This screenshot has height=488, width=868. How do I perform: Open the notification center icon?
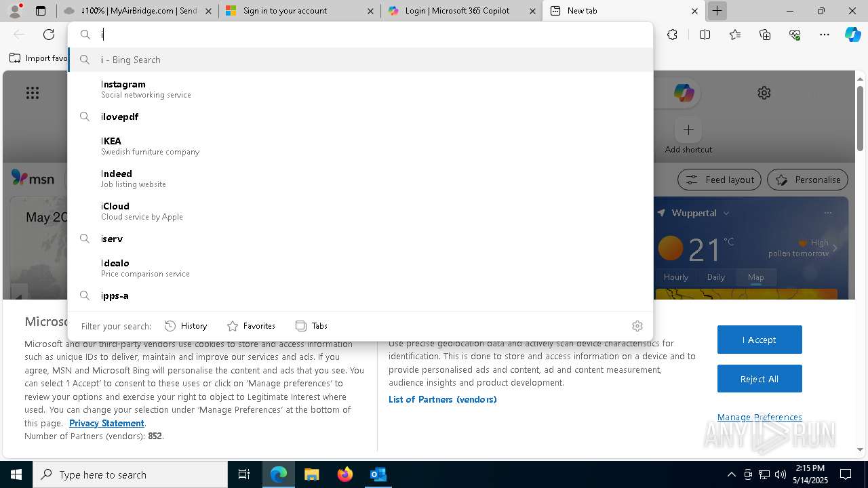846,474
